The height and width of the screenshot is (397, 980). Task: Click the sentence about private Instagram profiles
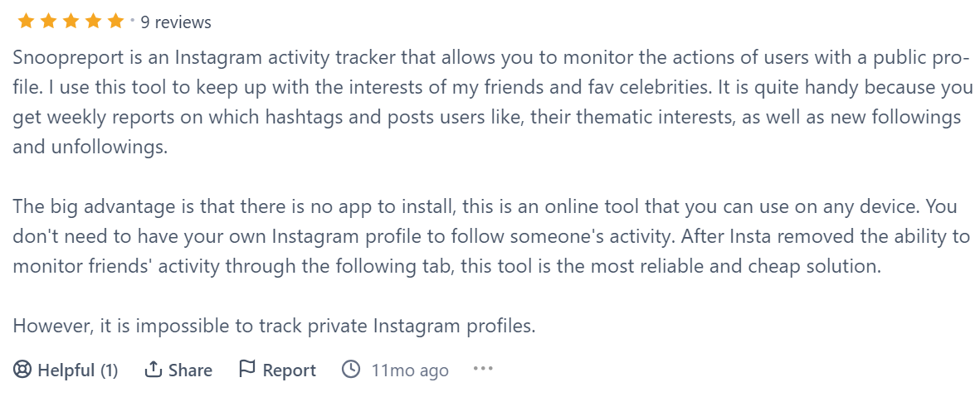pyautogui.click(x=274, y=326)
